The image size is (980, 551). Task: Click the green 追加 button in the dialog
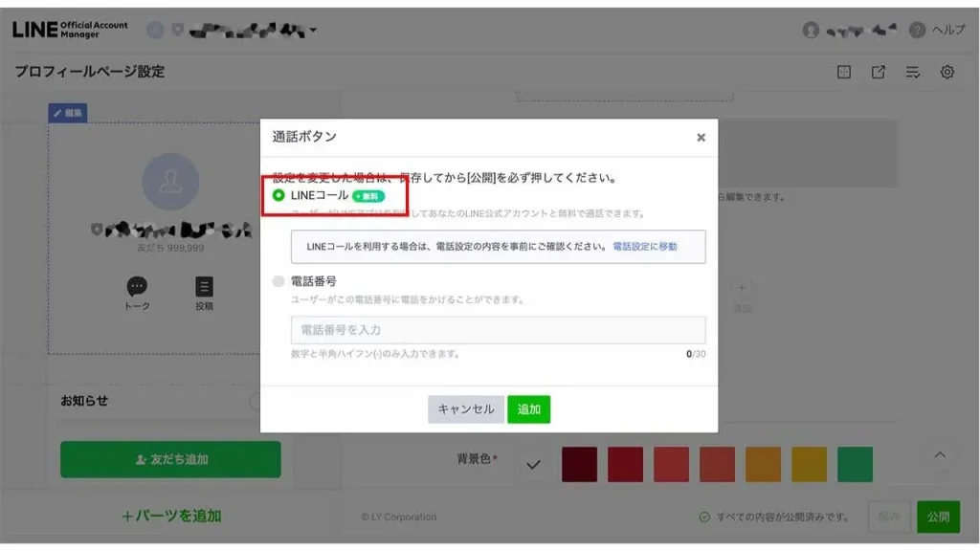(x=529, y=408)
